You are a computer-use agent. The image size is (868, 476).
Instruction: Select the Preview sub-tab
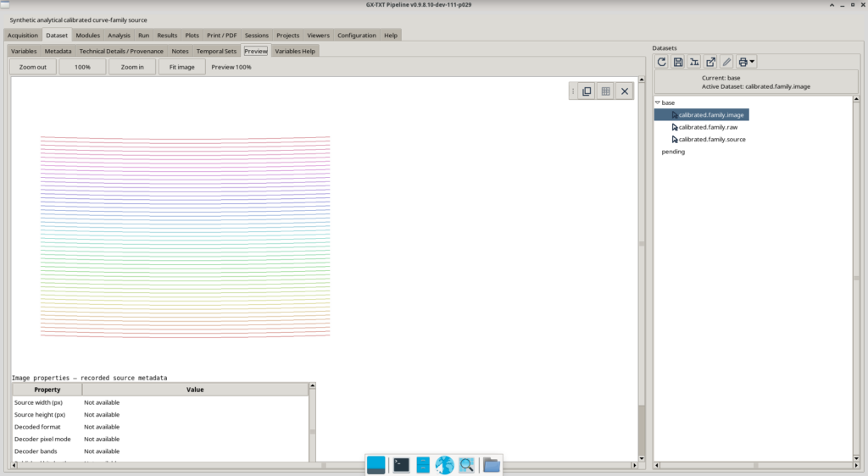point(256,52)
